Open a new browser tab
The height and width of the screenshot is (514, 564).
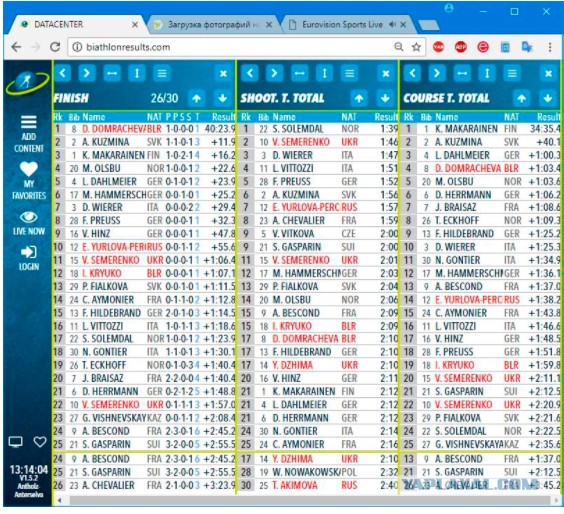[x=428, y=25]
